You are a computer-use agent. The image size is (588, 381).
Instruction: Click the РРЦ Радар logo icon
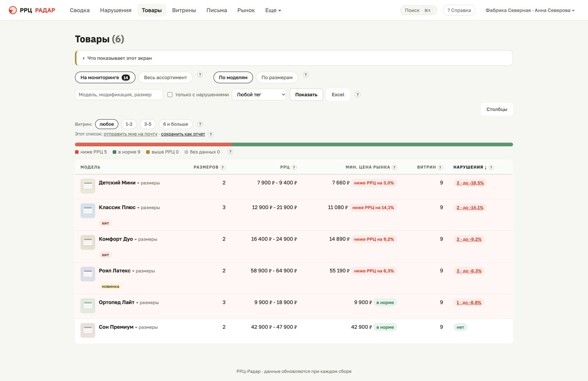(13, 10)
